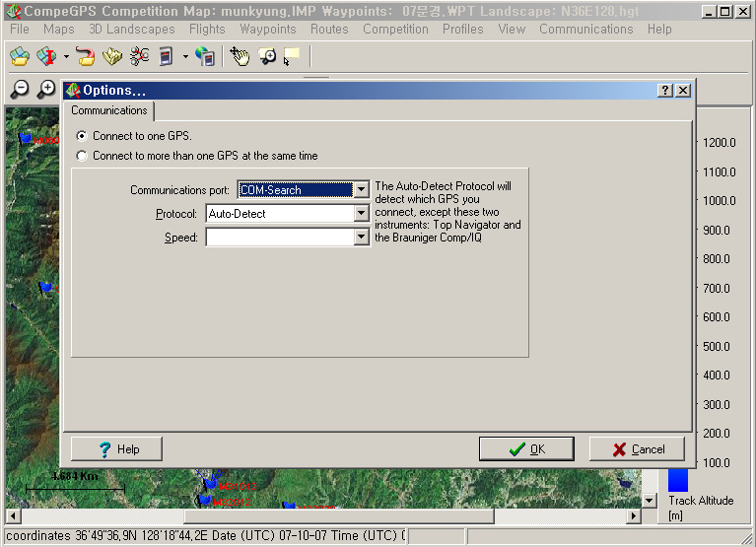Click the M32012 waypoint marker on the map
This screenshot has width=756, height=547.
click(205, 501)
